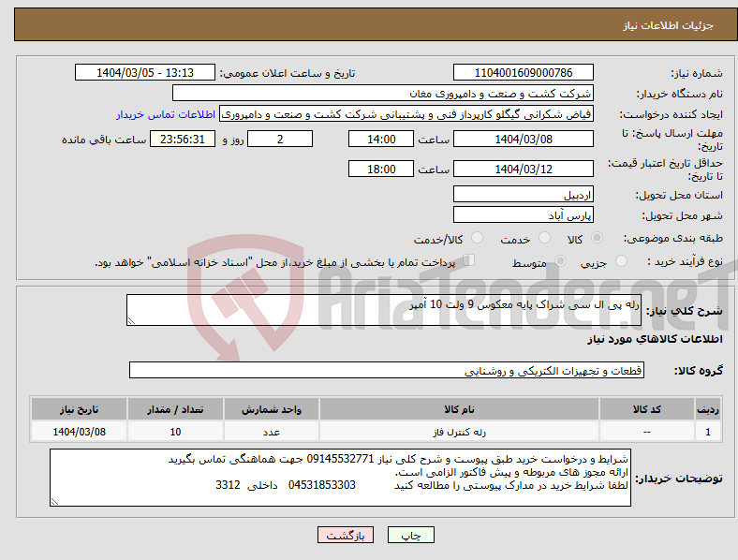This screenshot has height=560, width=738.
Task: Select the جزیی purchase type radio
Action: pyautogui.click(x=621, y=260)
